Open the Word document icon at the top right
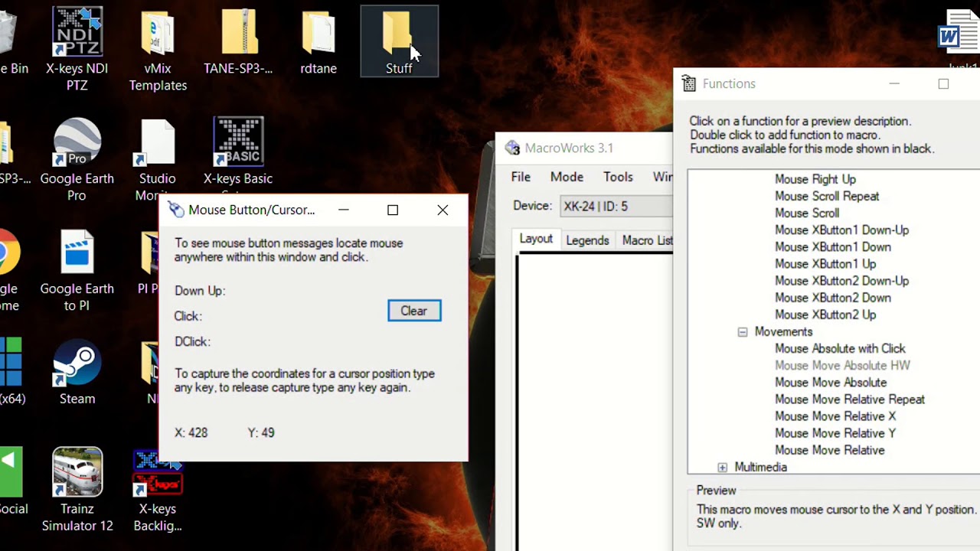 960,32
